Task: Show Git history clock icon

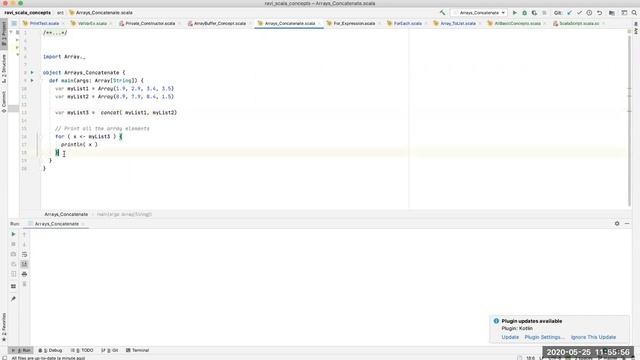Action: [589, 13]
